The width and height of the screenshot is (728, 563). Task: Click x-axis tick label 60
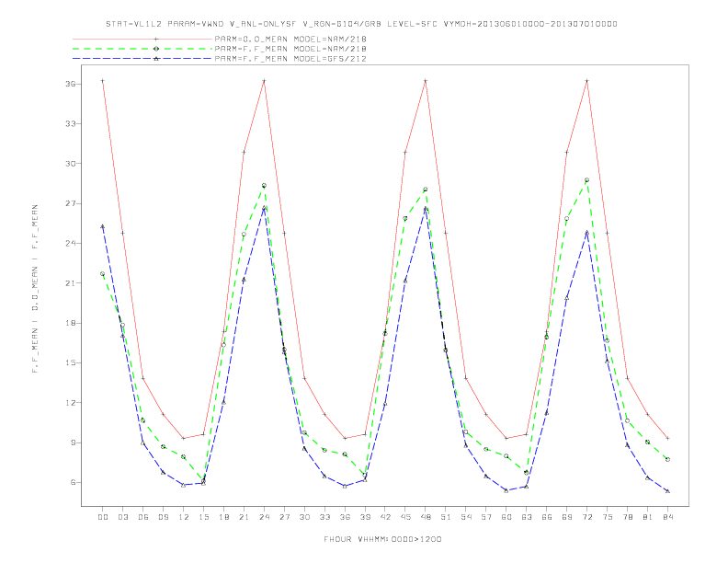coord(506,517)
